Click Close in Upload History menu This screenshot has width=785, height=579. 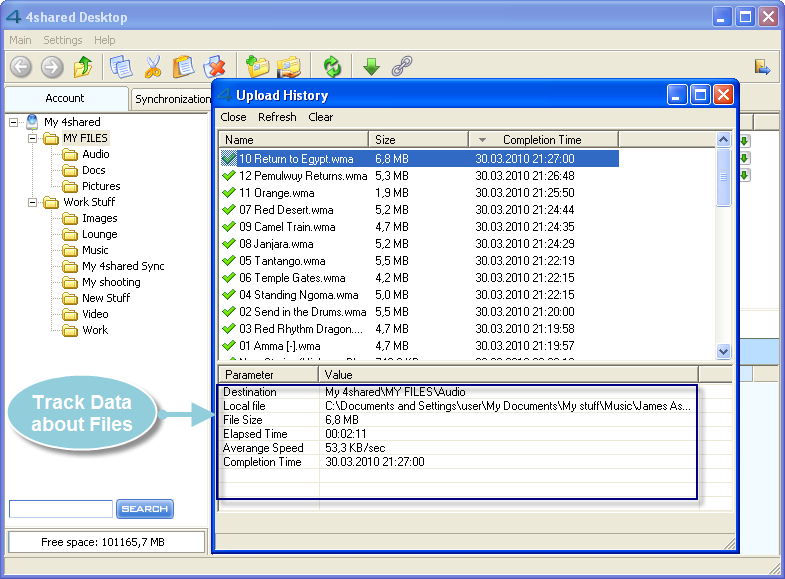point(233,117)
